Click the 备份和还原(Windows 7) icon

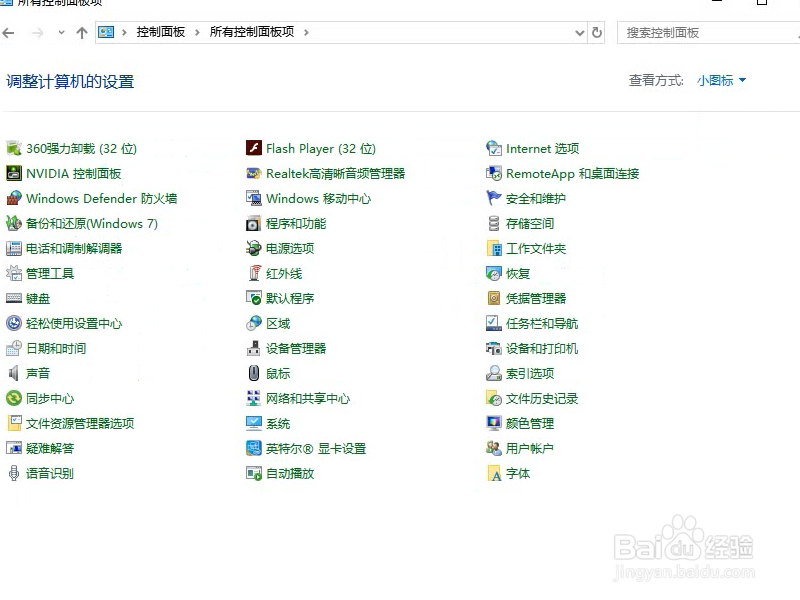(x=14, y=223)
